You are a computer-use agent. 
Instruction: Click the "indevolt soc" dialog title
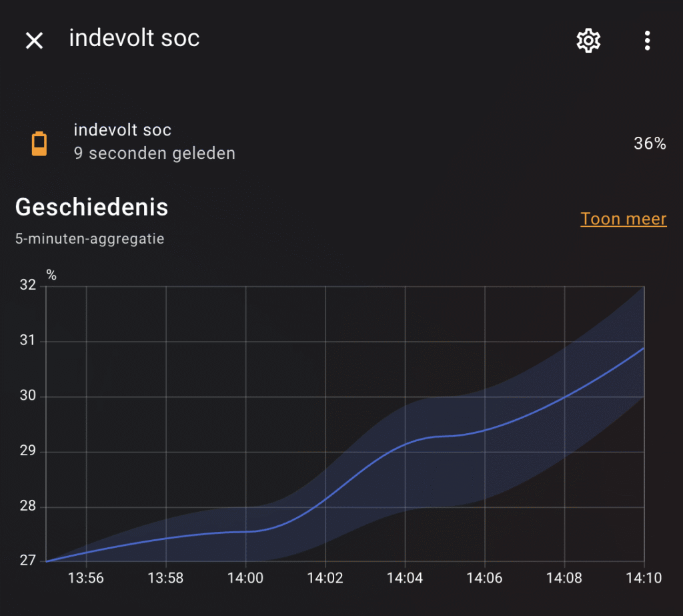[x=134, y=38]
